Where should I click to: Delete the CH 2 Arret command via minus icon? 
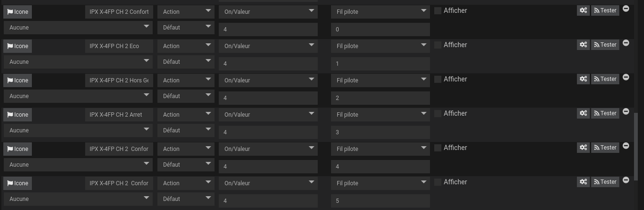626,111
